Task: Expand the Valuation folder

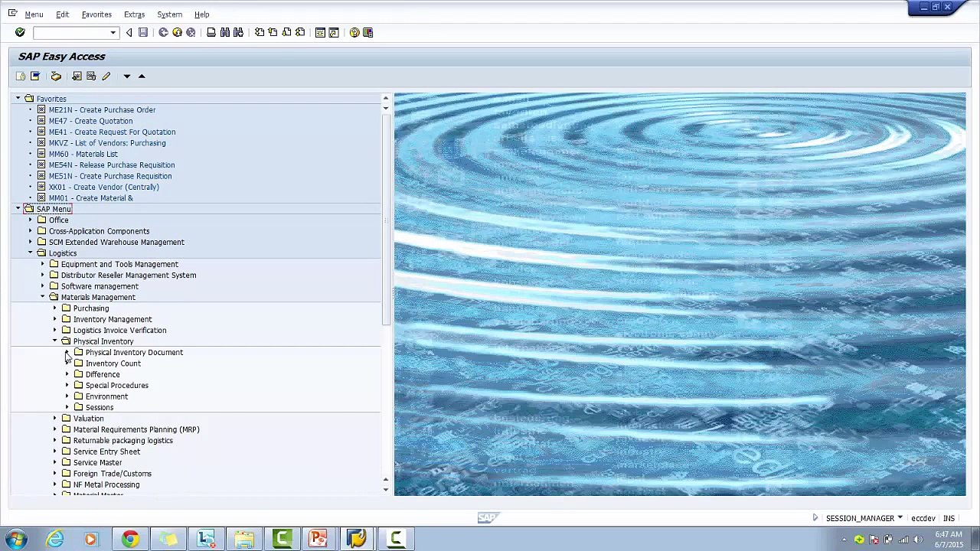Action: point(55,419)
